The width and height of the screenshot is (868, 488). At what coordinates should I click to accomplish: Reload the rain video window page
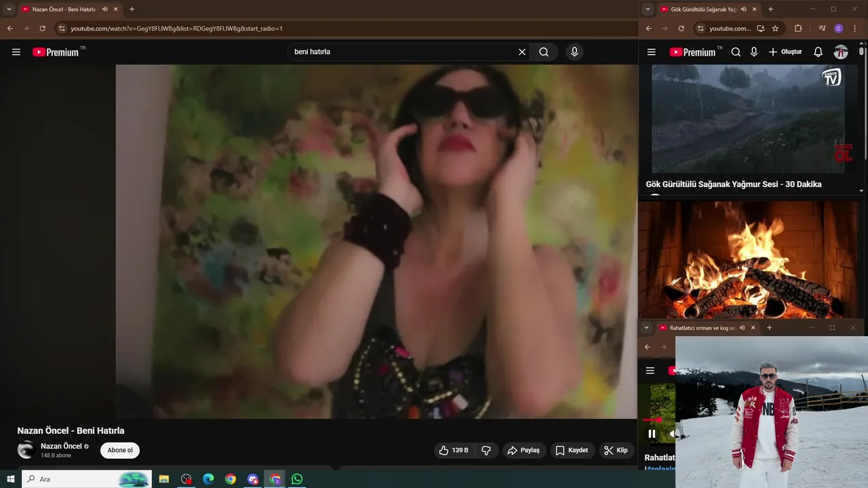tap(681, 28)
